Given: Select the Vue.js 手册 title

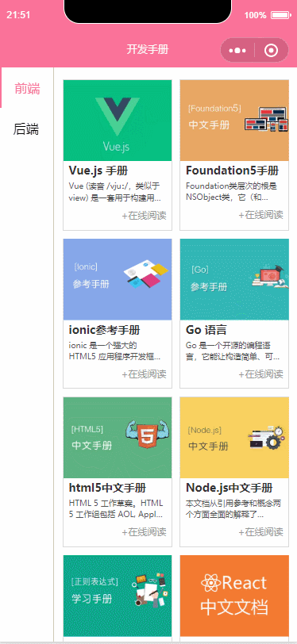Looking at the screenshot, I should coord(98,171).
